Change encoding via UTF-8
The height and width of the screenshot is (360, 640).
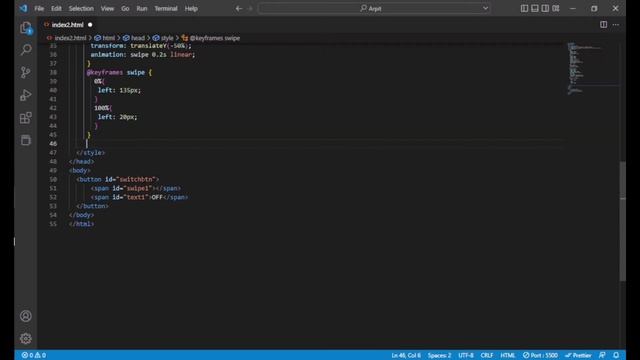tap(466, 355)
